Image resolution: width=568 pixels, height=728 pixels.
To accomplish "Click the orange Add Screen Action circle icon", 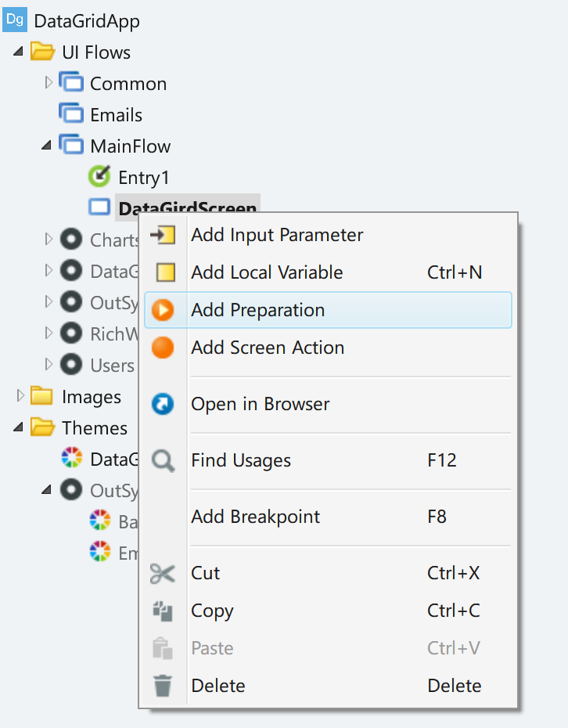I will point(163,348).
